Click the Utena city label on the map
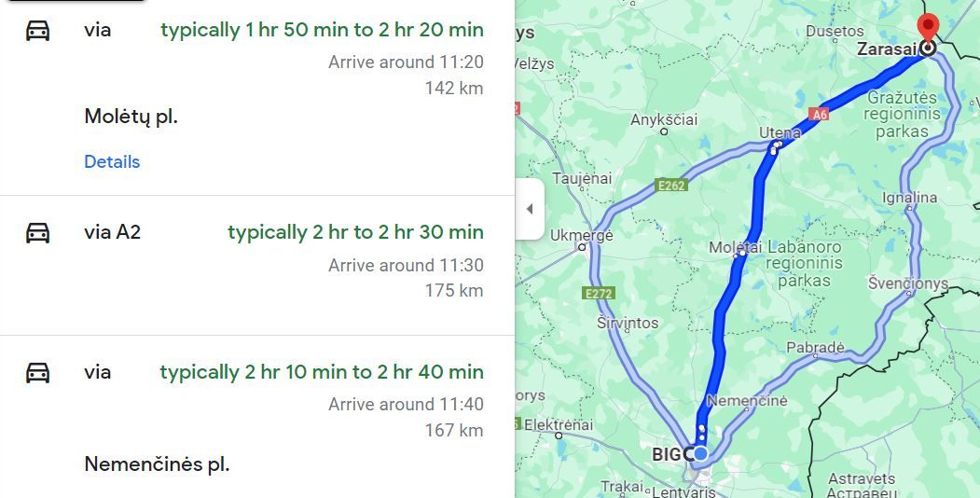 [780, 132]
